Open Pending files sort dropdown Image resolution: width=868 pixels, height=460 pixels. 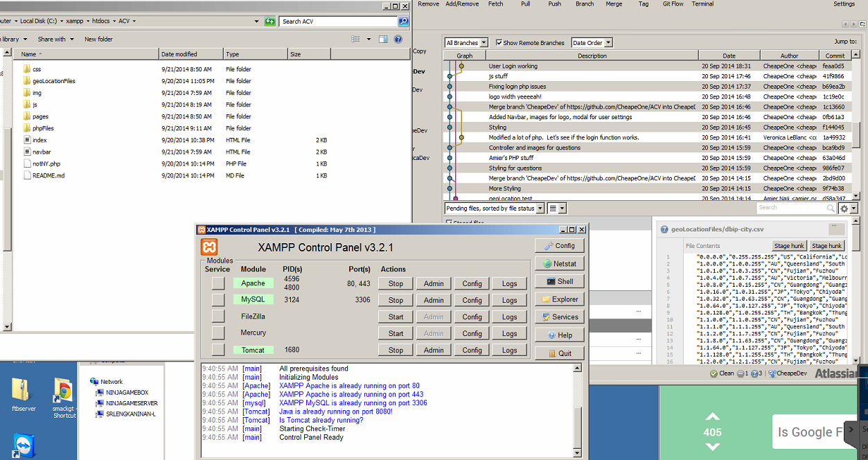click(x=494, y=208)
